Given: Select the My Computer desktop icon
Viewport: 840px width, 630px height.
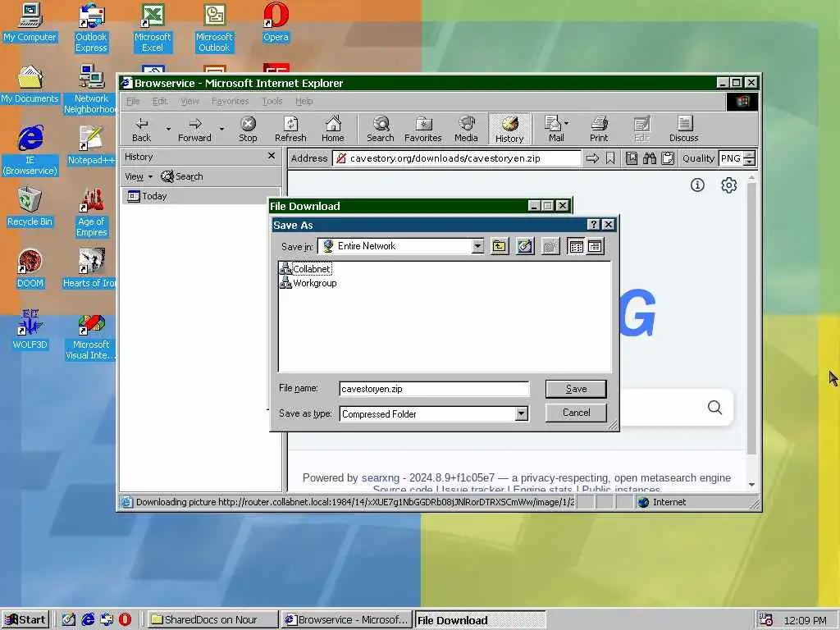Looking at the screenshot, I should (x=30, y=23).
